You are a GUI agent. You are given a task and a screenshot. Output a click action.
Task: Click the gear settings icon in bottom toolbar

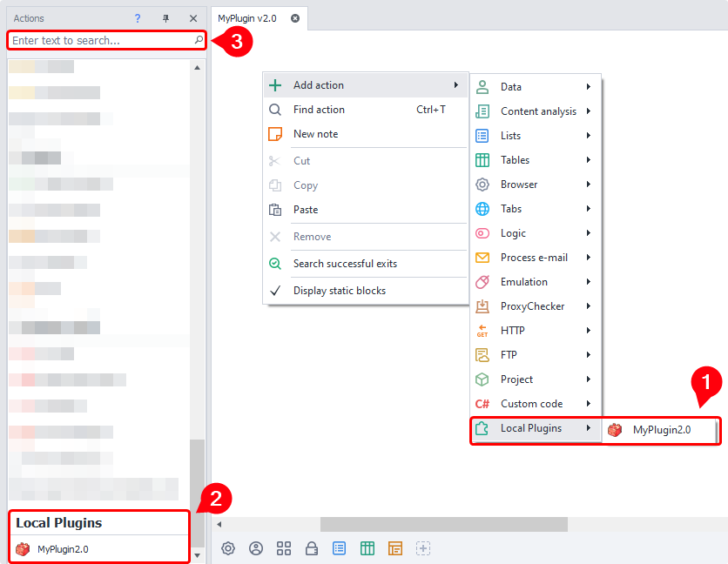(x=228, y=548)
